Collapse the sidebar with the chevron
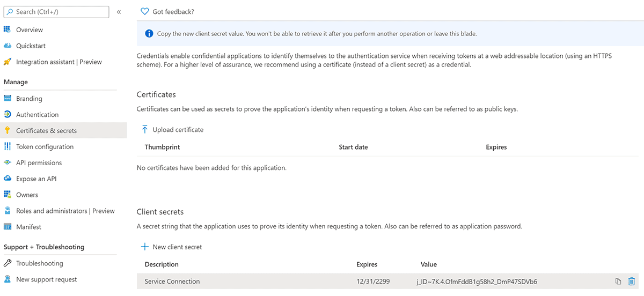The width and height of the screenshot is (644, 296). 119,12
